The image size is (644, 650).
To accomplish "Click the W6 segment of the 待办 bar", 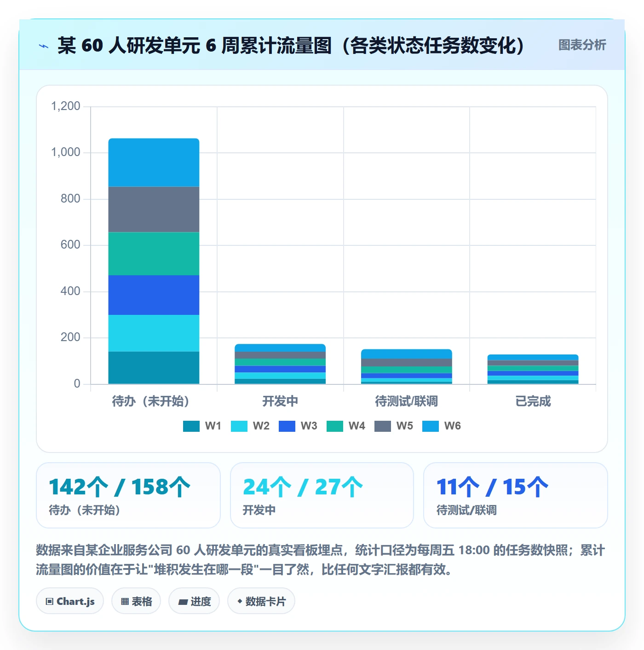I will (154, 162).
